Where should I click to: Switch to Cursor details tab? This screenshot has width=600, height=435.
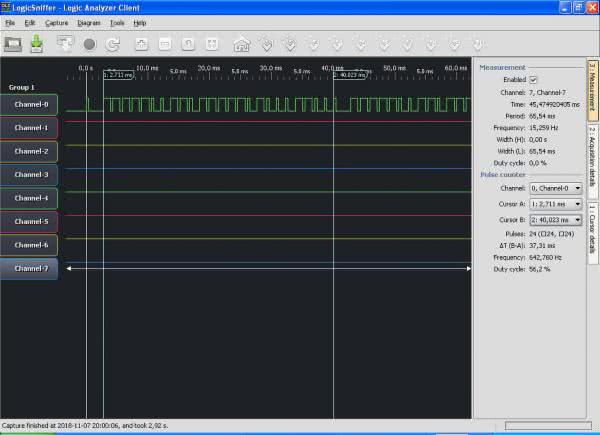point(592,228)
